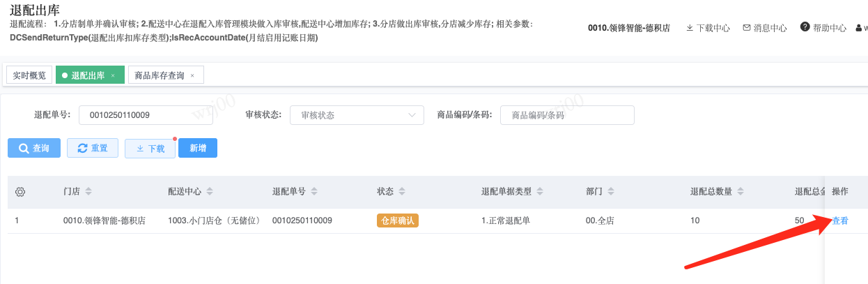The width and height of the screenshot is (868, 284).
Task: Switch to the 实时概览 tab
Action: coord(29,75)
